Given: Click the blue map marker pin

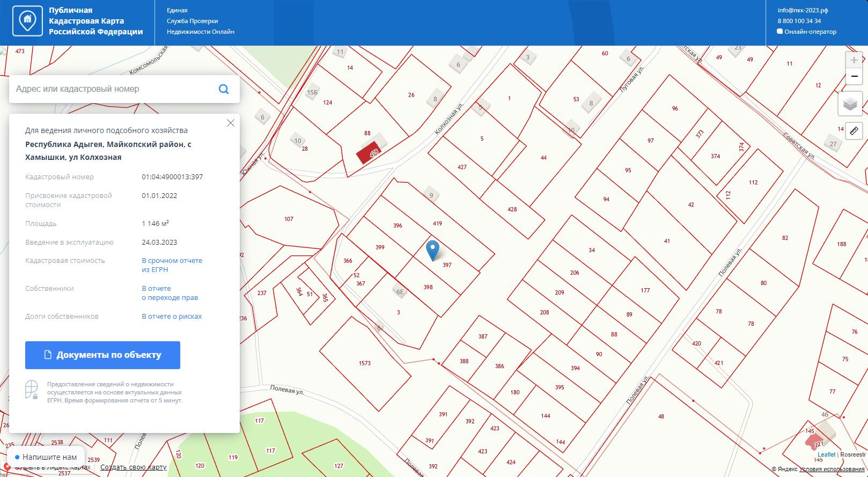Looking at the screenshot, I should [x=432, y=250].
